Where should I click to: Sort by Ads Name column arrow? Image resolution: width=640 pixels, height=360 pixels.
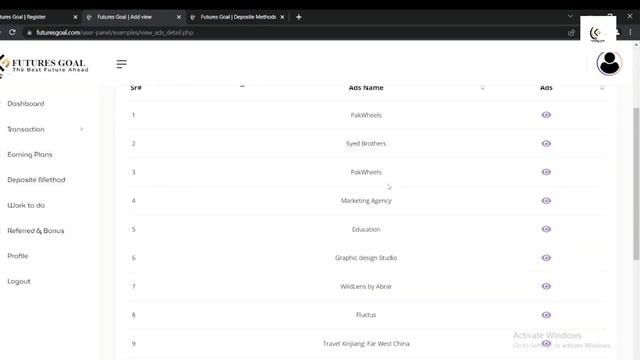pyautogui.click(x=482, y=87)
